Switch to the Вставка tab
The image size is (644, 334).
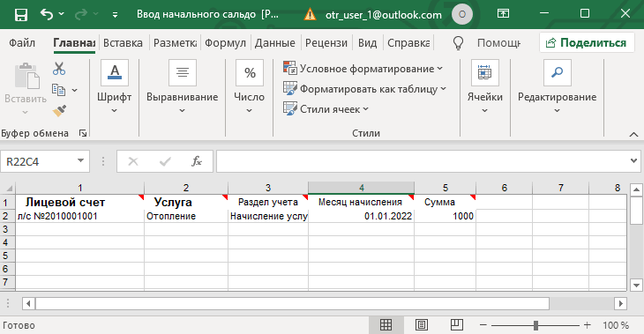pyautogui.click(x=123, y=42)
